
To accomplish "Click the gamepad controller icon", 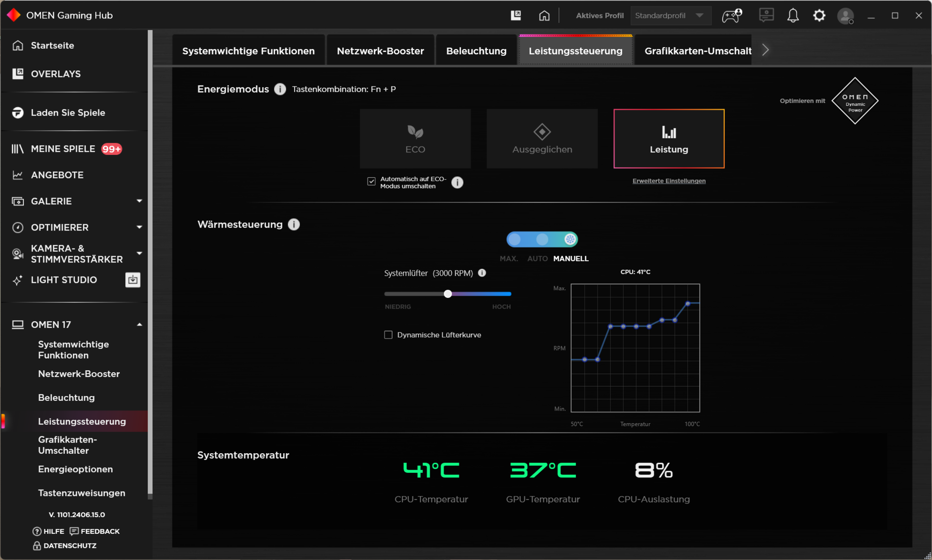I will pyautogui.click(x=731, y=16).
